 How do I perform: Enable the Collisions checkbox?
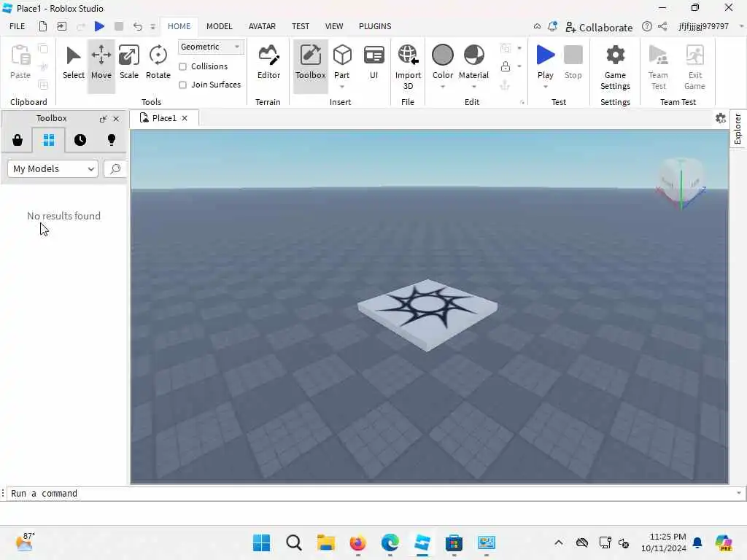(182, 66)
